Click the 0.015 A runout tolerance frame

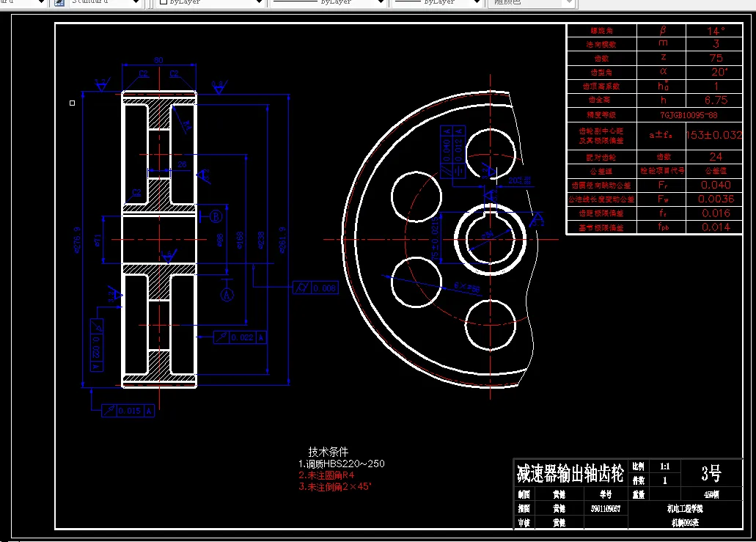click(128, 411)
